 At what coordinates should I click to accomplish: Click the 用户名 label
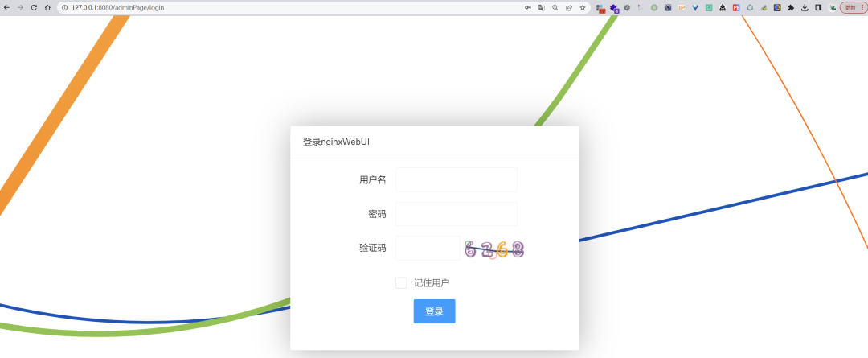click(373, 179)
